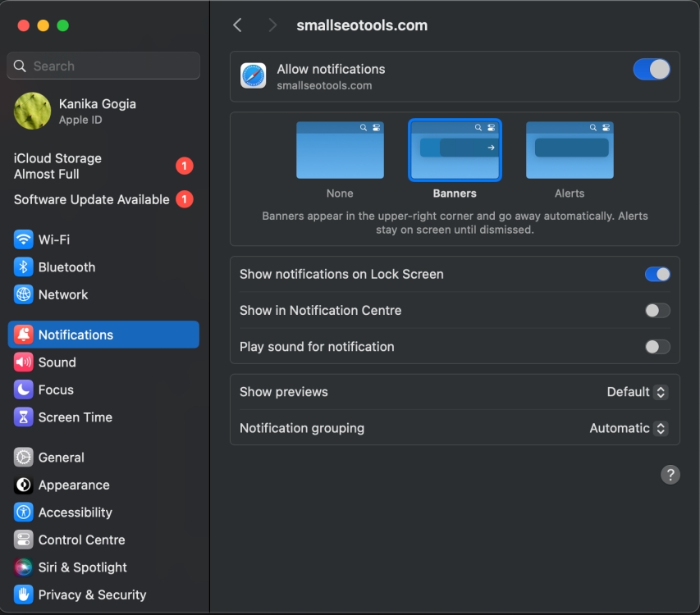Change the Notification grouping setting

click(x=628, y=428)
